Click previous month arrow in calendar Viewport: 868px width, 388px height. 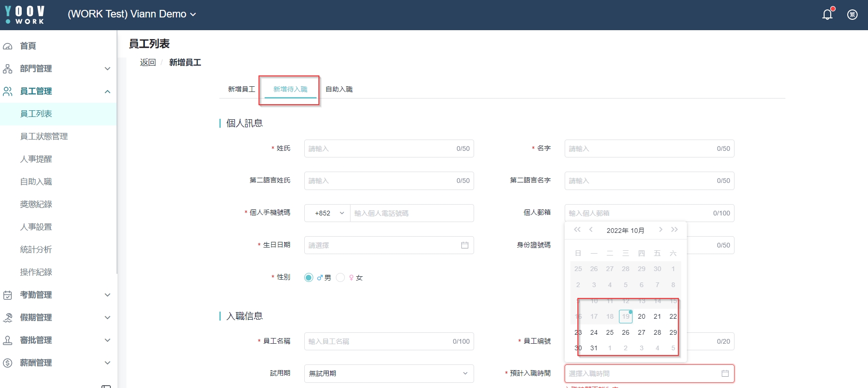pos(591,230)
